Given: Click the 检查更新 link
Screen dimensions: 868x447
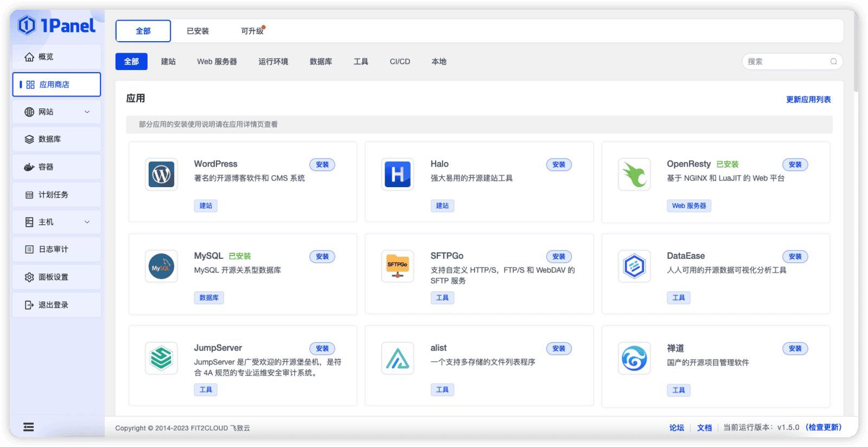Looking at the screenshot, I should pos(824,427).
